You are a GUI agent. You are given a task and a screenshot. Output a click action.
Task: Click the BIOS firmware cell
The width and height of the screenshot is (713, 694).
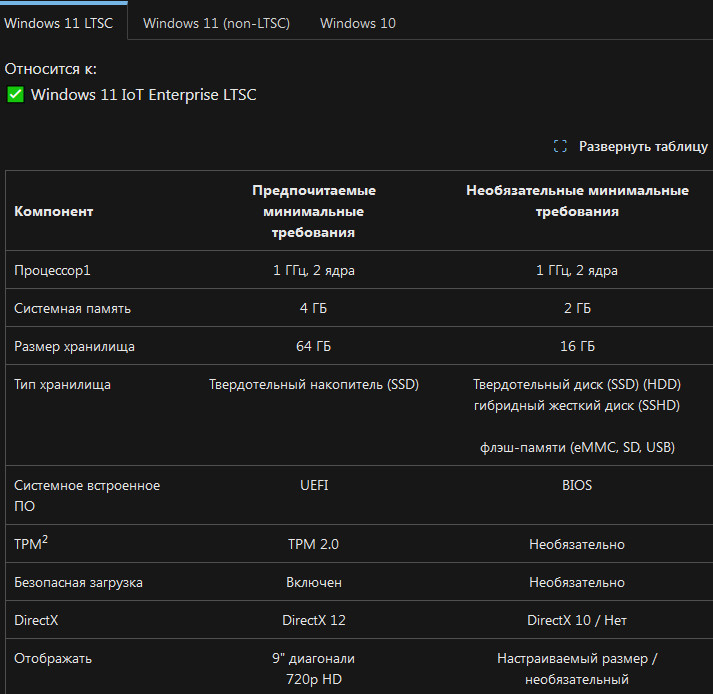click(577, 485)
